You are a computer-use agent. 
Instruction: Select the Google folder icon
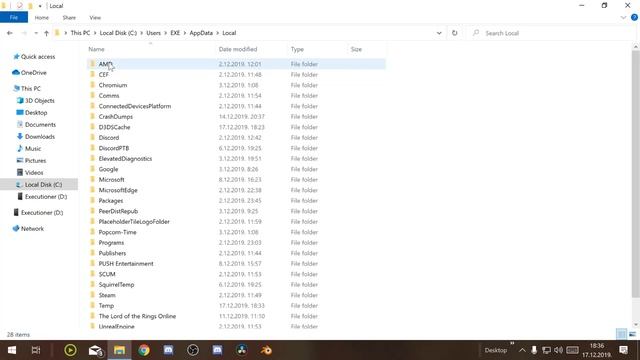coord(93,169)
